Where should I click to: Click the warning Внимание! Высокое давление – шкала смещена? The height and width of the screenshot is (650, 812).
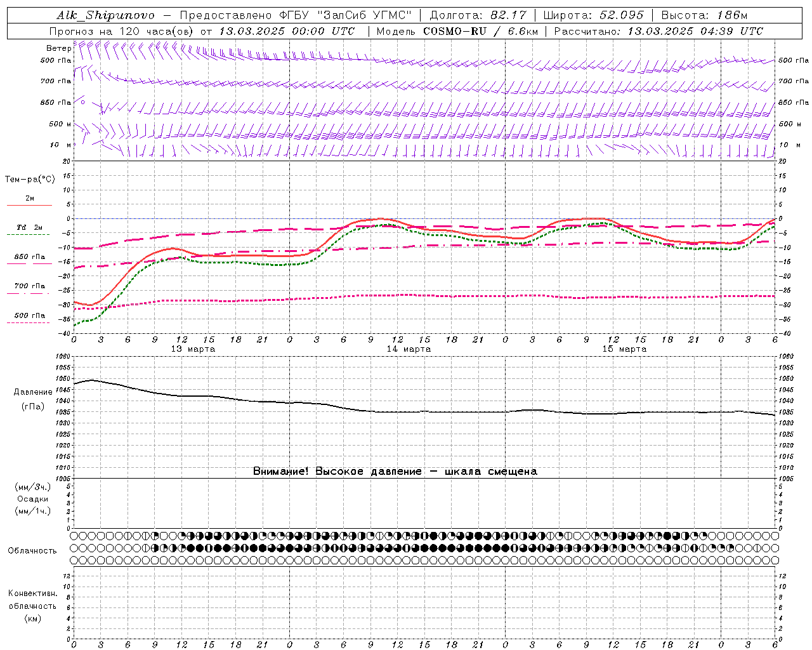point(395,472)
